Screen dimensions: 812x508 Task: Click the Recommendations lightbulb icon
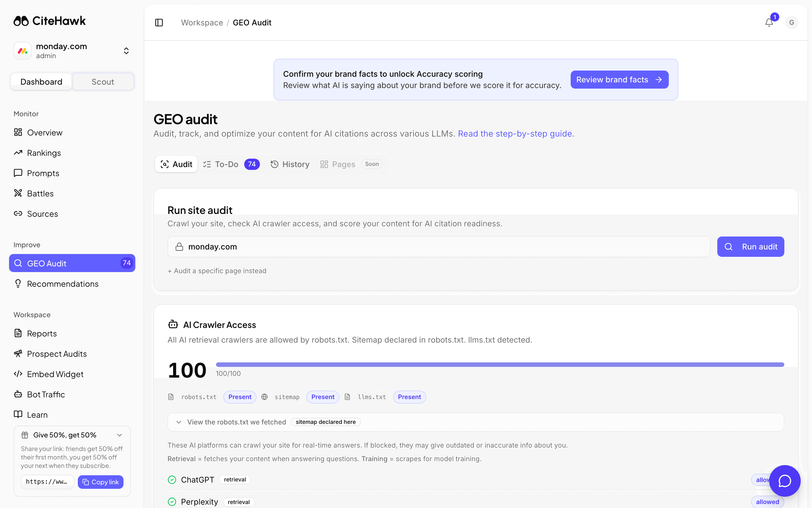18,284
